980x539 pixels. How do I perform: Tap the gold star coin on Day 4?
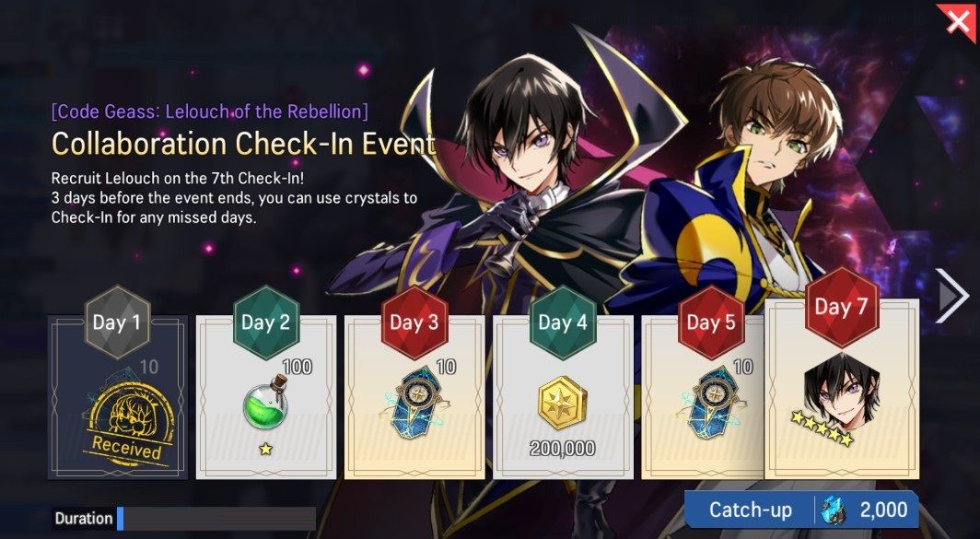click(563, 404)
